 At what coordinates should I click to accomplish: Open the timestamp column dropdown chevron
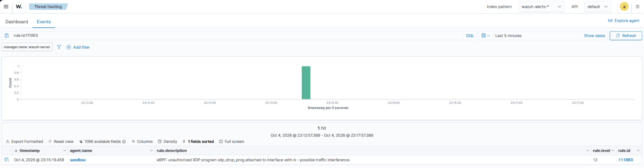(x=64, y=151)
